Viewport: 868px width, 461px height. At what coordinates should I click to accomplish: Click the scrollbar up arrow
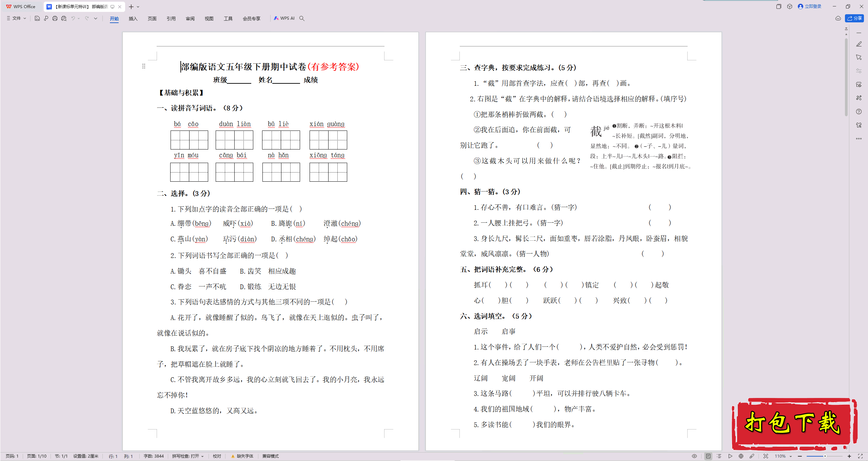click(x=846, y=34)
